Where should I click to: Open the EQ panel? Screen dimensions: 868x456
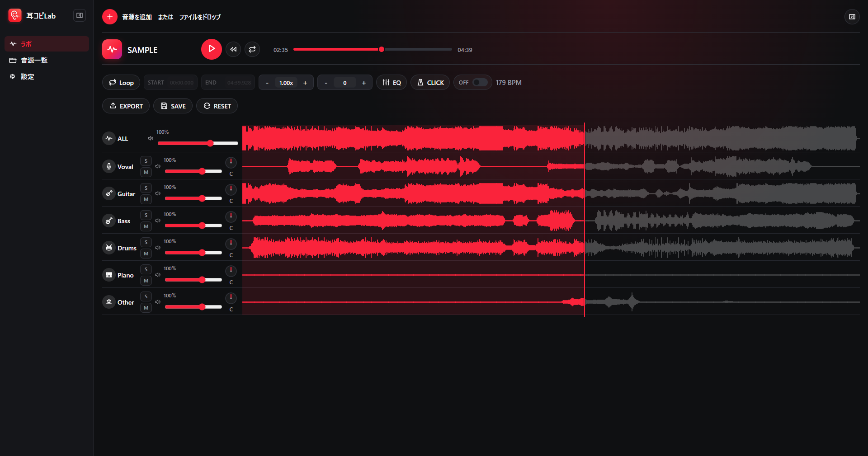[x=392, y=82]
